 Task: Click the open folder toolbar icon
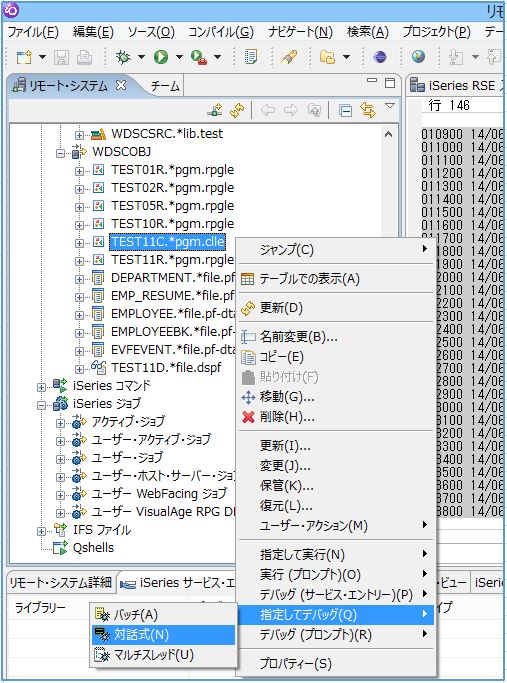(x=327, y=57)
